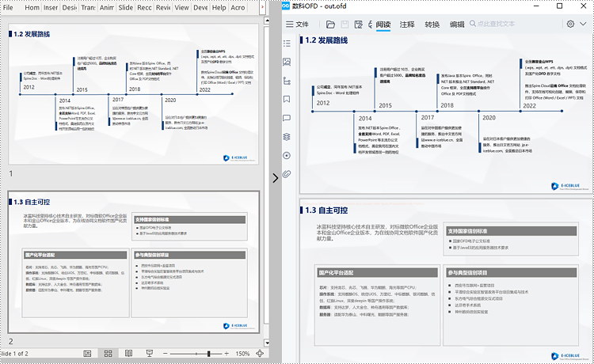Open the Insert tab in PowerPoint ribbon
This screenshot has width=594, height=364.
point(51,8)
